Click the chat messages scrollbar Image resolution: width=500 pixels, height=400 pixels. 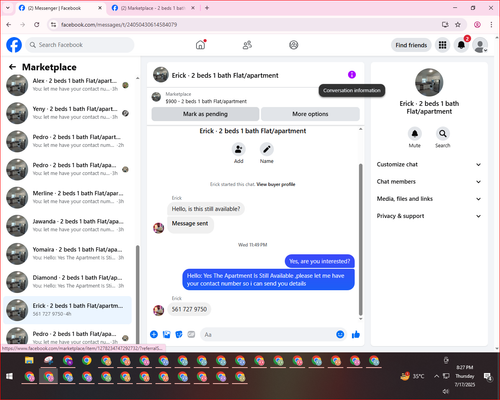click(x=360, y=239)
